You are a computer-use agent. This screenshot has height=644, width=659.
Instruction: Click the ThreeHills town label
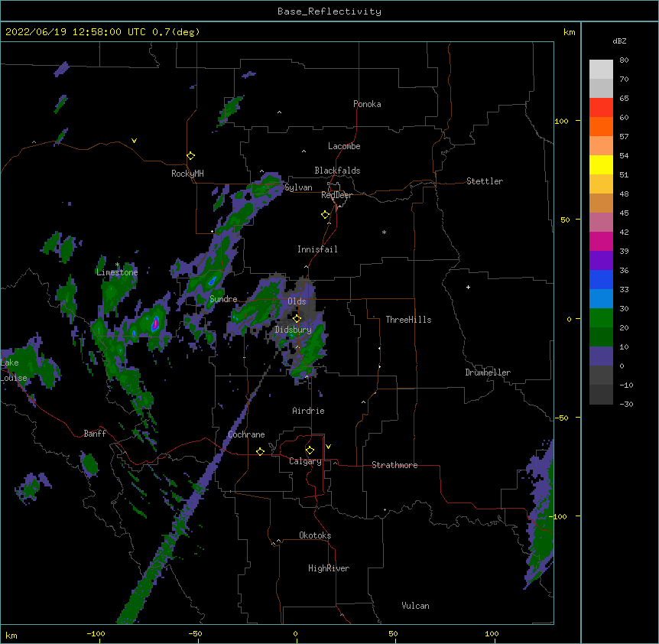[408, 320]
